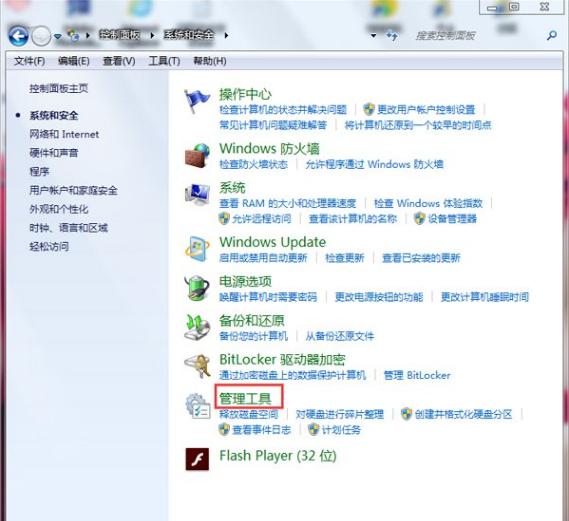Click shield icon beside 创建并格式化硬盘分区
The width and height of the screenshot is (569, 521).
coord(406,414)
